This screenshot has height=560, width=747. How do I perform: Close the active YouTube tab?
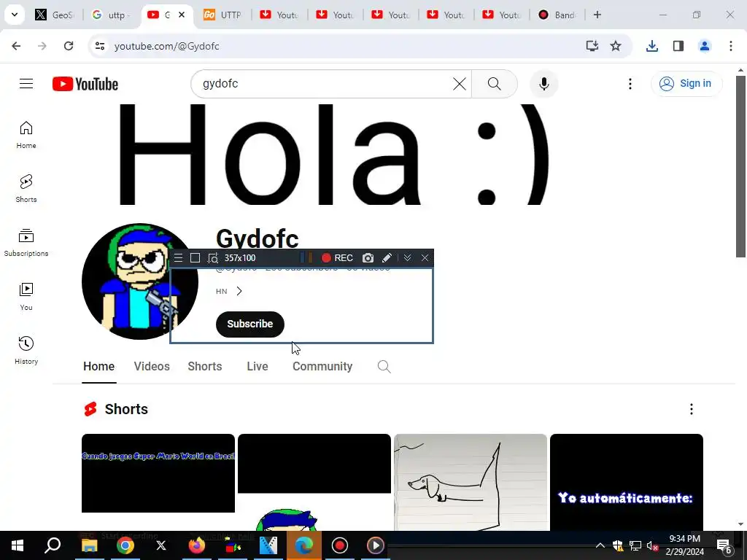[182, 15]
